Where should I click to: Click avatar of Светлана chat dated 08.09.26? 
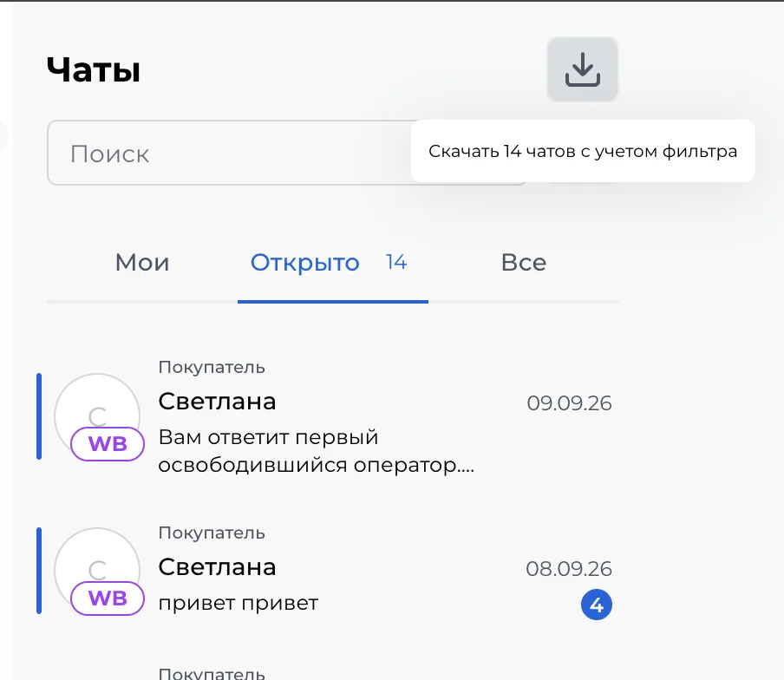[97, 571]
